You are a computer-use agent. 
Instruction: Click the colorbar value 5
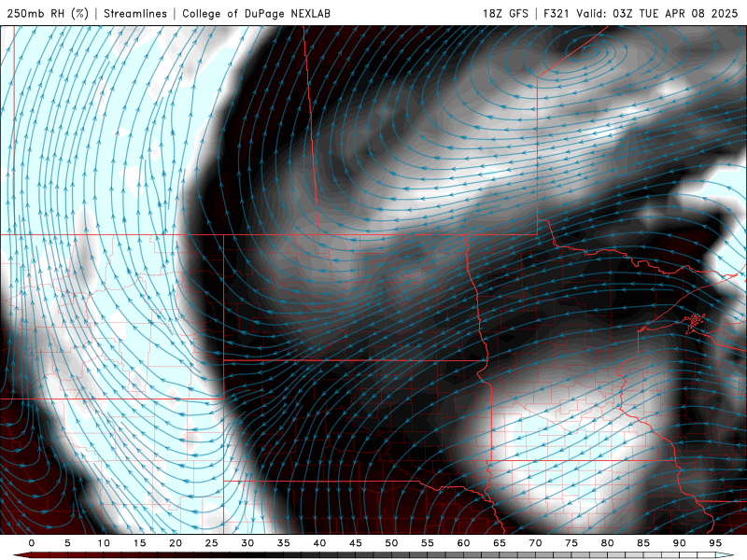click(x=67, y=543)
